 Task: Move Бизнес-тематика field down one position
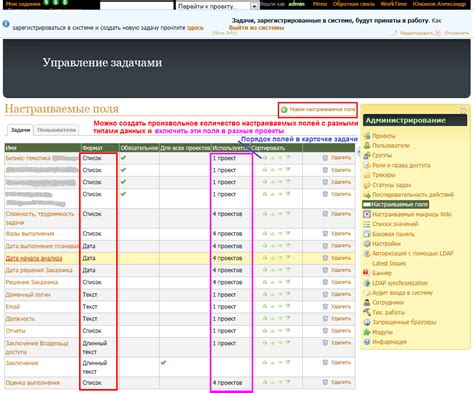pyautogui.click(x=280, y=158)
